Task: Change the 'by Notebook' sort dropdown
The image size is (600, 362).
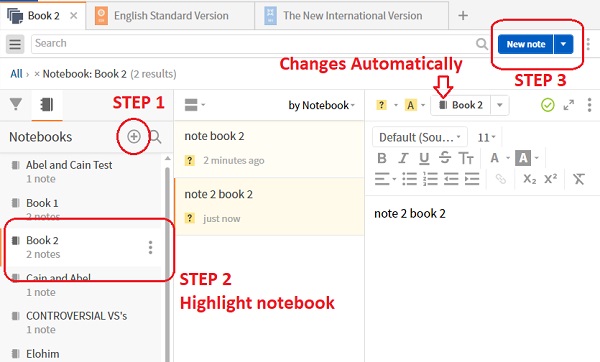Action: pos(321,105)
